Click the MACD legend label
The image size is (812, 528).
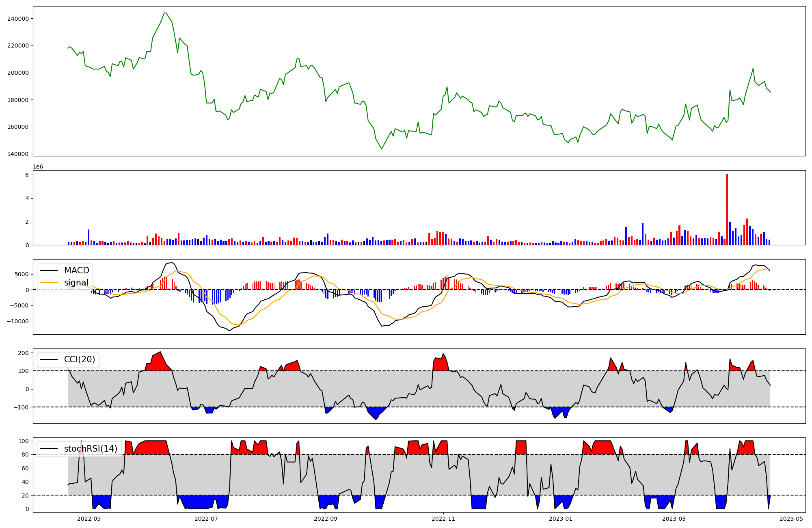point(76,270)
